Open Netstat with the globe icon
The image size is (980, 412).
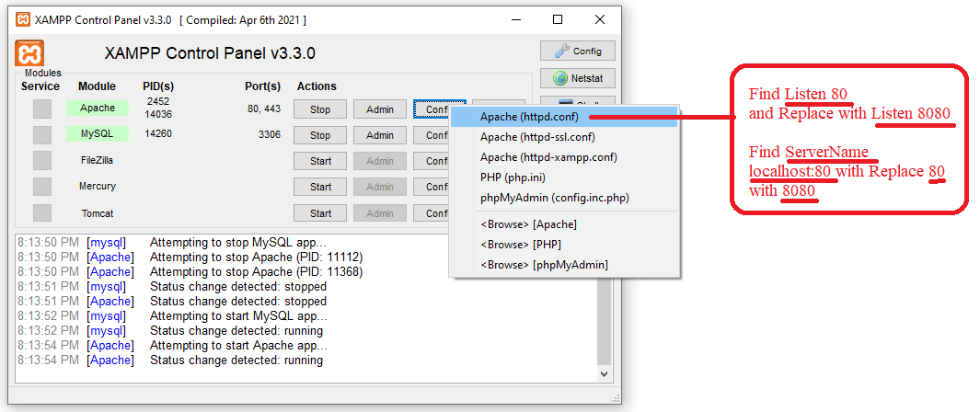click(578, 78)
